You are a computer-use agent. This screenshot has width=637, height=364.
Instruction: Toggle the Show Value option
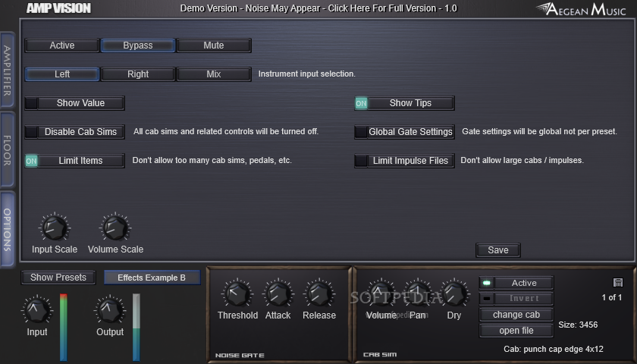coord(75,103)
